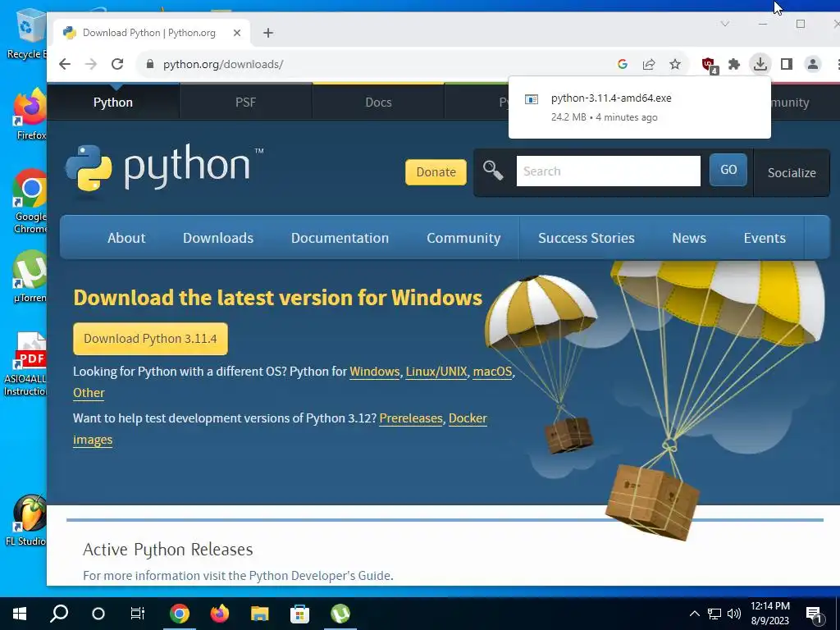Viewport: 840px width, 630px height.
Task: Open the Community menu item
Action: 463,238
